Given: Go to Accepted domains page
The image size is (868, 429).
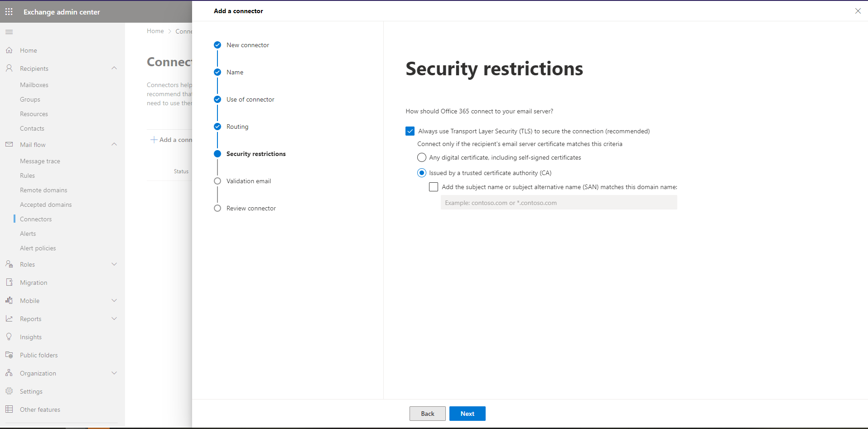Looking at the screenshot, I should 46,205.
